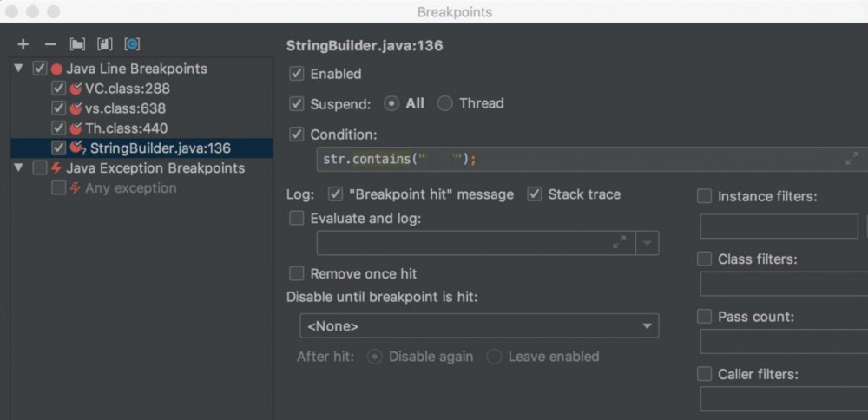Uncheck the Stack trace log option
This screenshot has width=868, height=420.
pos(535,194)
